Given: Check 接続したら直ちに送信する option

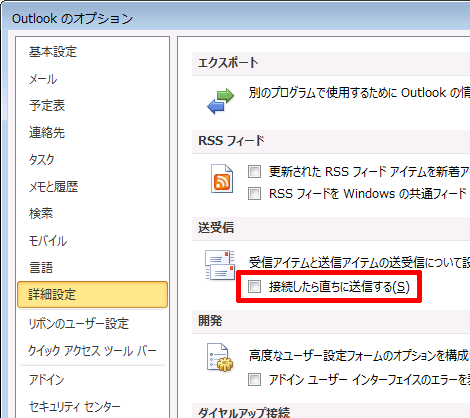Looking at the screenshot, I should 254,287.
